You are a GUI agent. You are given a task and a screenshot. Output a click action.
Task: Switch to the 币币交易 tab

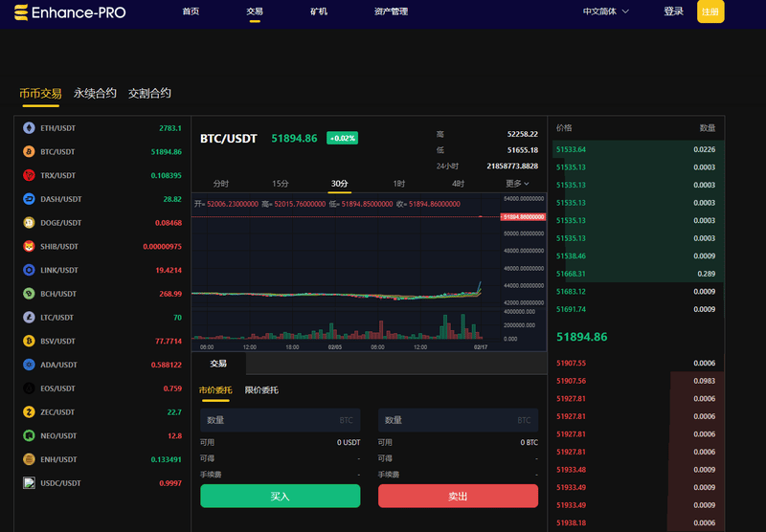tap(40, 93)
